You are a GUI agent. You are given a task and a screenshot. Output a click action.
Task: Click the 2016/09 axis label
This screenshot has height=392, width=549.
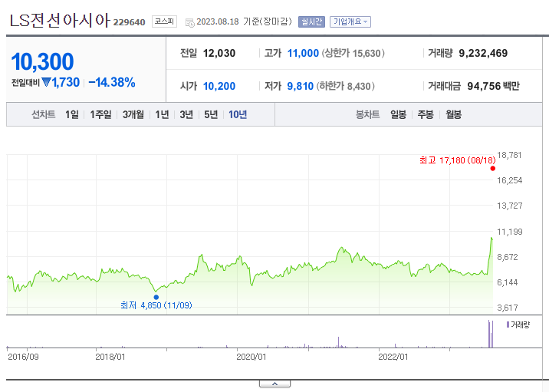click(23, 357)
